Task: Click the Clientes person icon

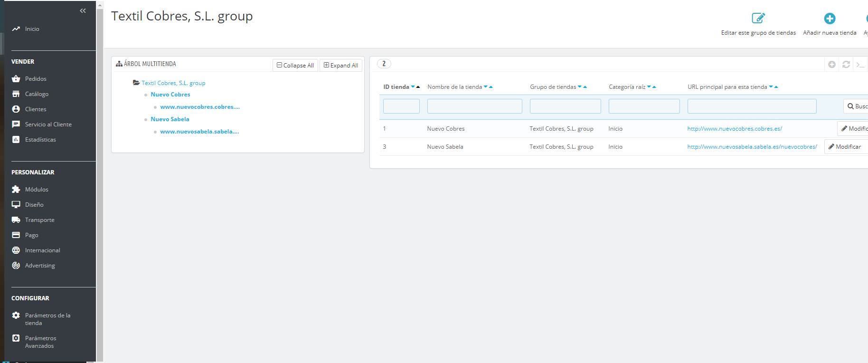Action: coord(16,109)
